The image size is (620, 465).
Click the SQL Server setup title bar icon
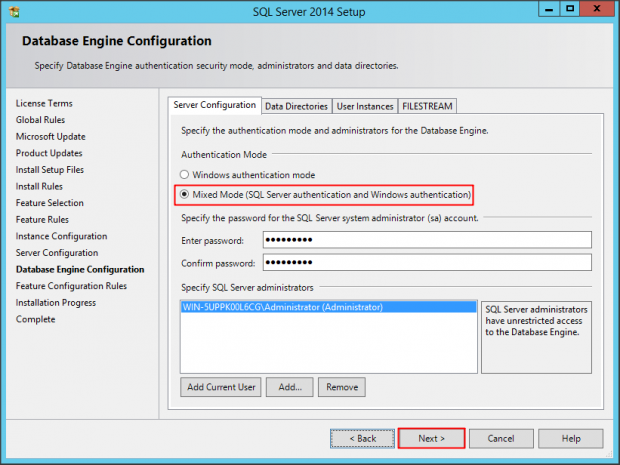pyautogui.click(x=14, y=12)
